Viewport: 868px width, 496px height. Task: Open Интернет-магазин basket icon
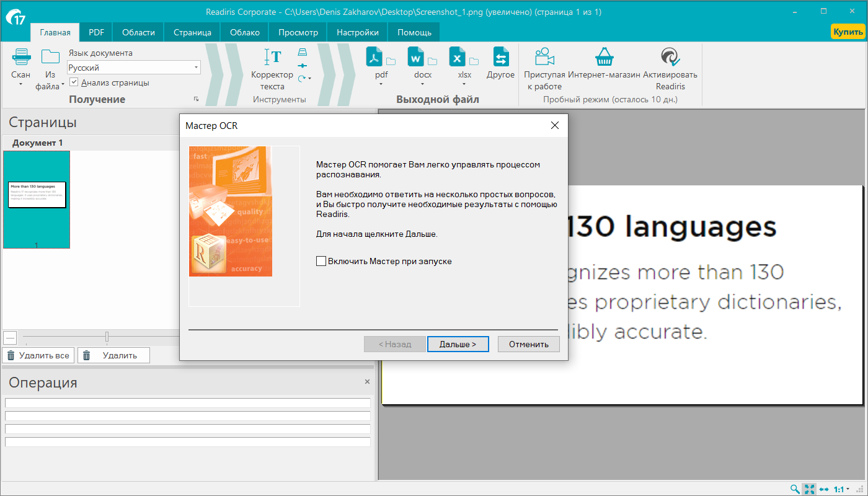click(x=604, y=57)
